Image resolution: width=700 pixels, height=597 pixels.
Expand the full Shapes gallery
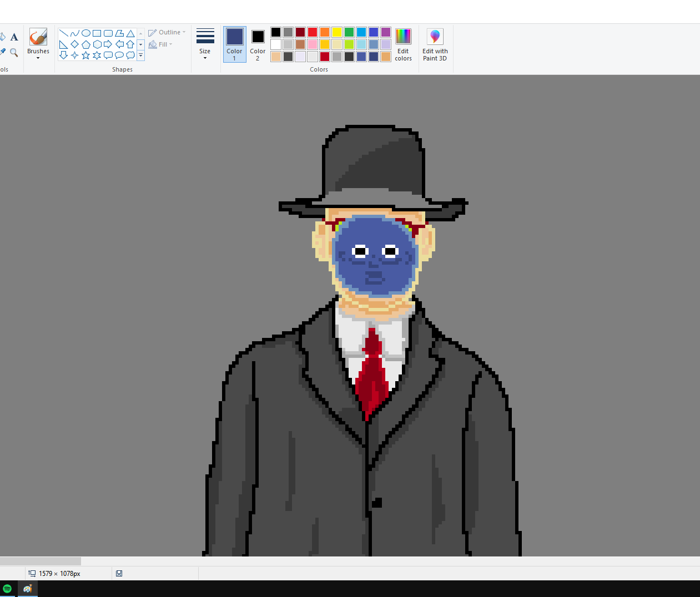point(141,55)
